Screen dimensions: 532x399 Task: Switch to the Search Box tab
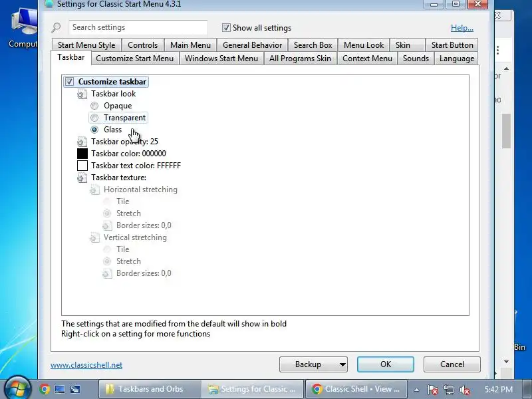313,45
